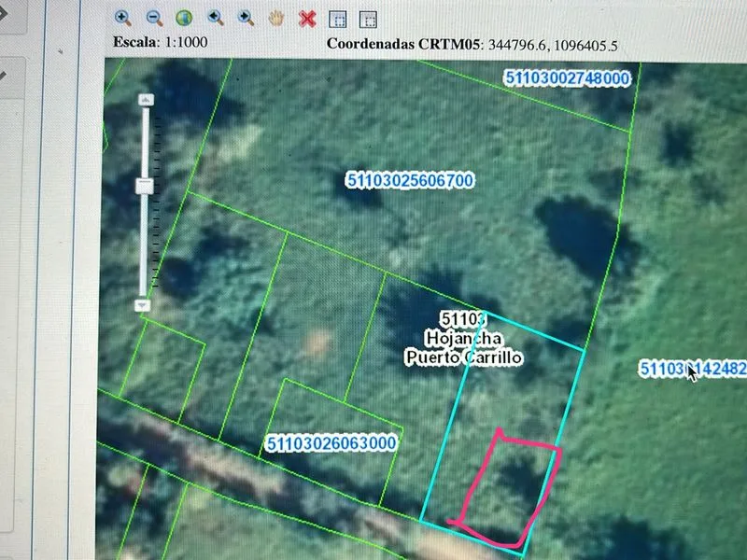Click the red X clear selection icon
Image resolution: width=747 pixels, height=560 pixels.
(x=307, y=19)
